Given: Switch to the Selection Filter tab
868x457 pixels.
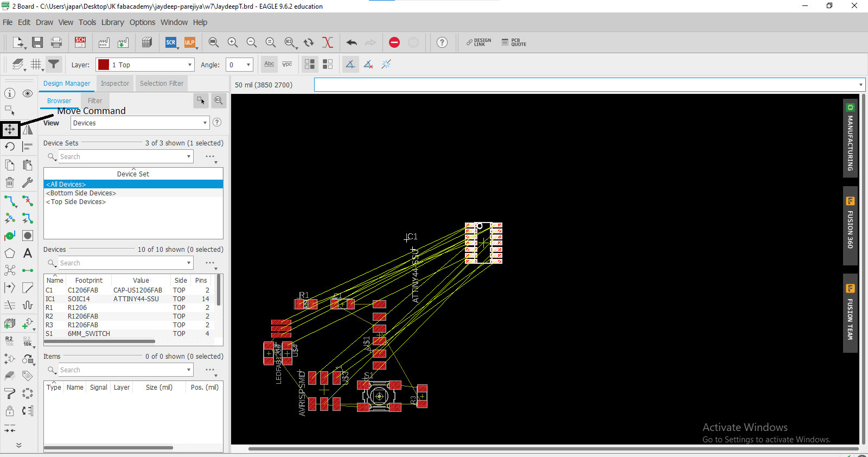Looking at the screenshot, I should [162, 83].
